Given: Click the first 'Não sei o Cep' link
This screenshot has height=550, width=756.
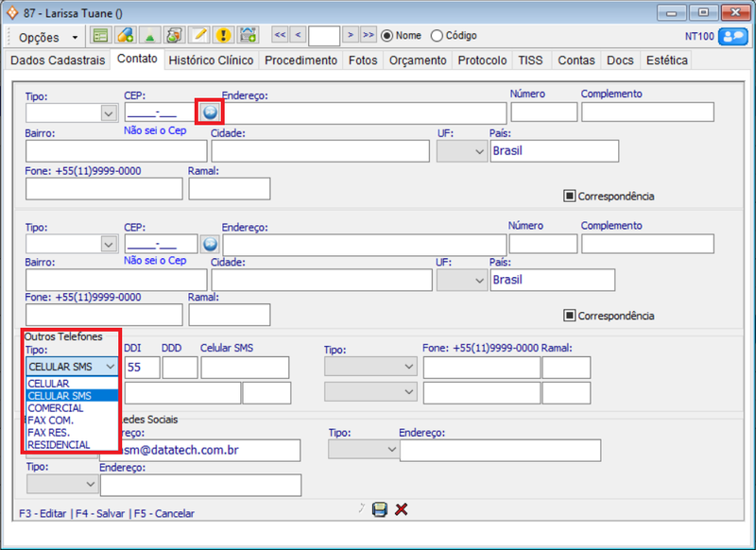Looking at the screenshot, I should point(155,131).
